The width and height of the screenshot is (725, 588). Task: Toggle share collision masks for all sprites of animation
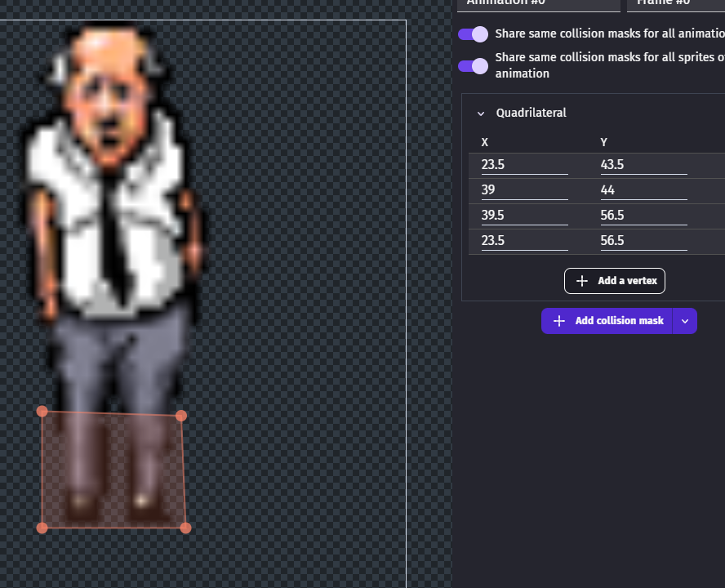(x=473, y=65)
